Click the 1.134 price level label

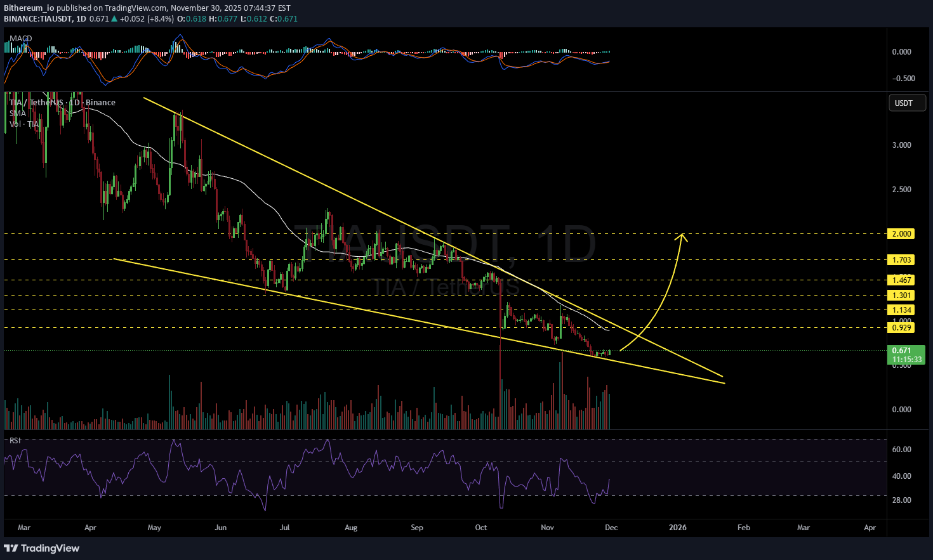click(901, 310)
